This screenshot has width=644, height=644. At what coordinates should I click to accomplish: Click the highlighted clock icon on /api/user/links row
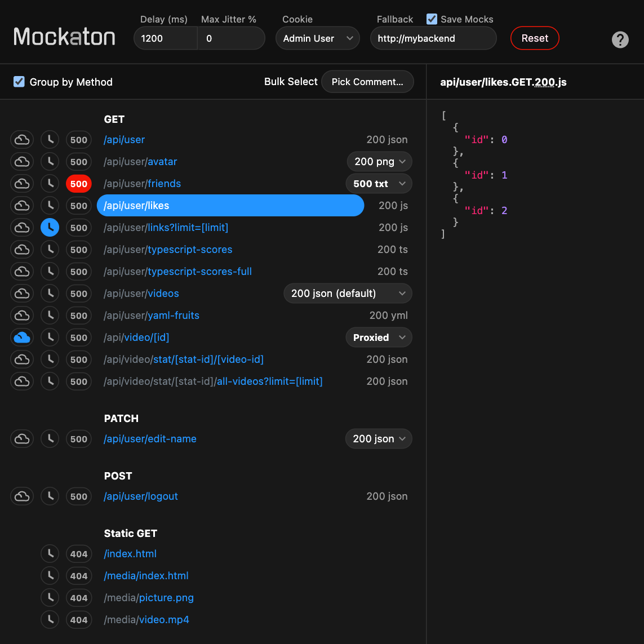point(50,227)
